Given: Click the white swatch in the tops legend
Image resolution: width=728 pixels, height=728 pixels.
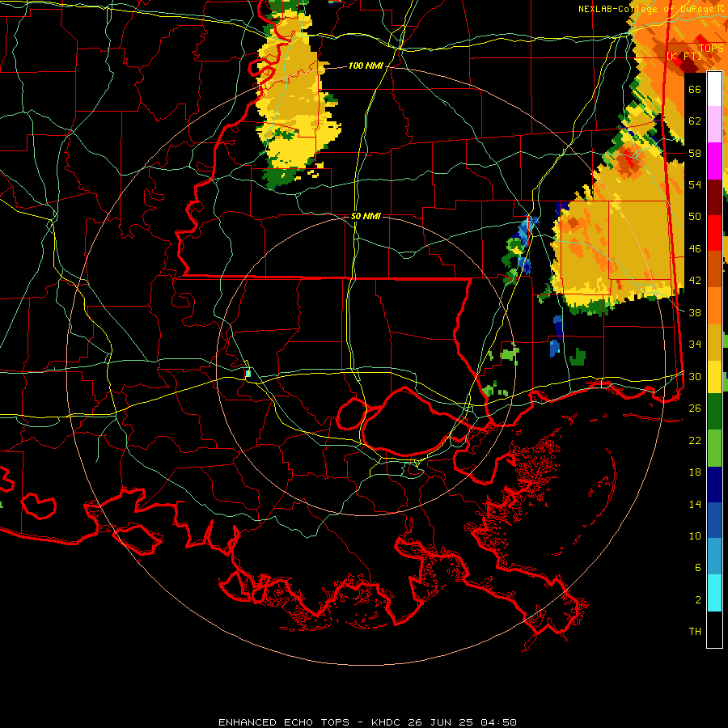Looking at the screenshot, I should (714, 89).
